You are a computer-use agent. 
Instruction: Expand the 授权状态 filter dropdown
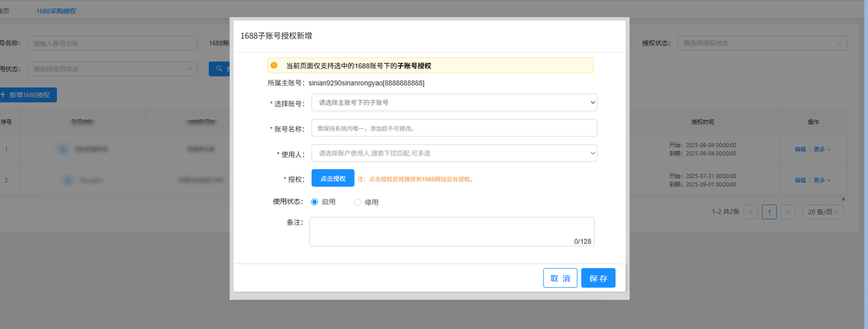point(762,43)
